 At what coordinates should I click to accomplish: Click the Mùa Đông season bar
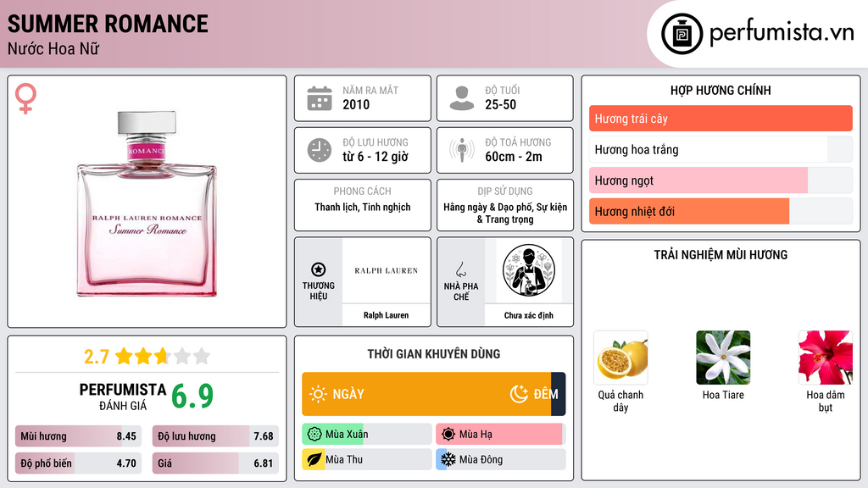500,459
